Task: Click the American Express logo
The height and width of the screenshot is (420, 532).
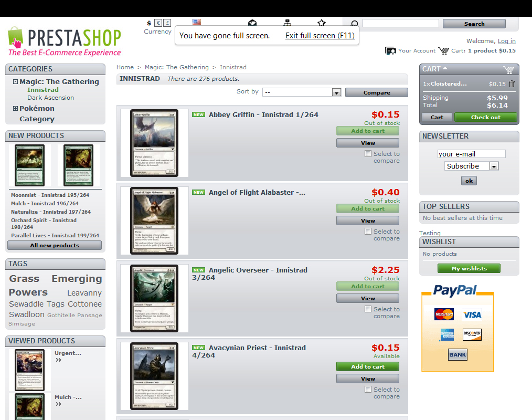Action: pyautogui.click(x=447, y=335)
